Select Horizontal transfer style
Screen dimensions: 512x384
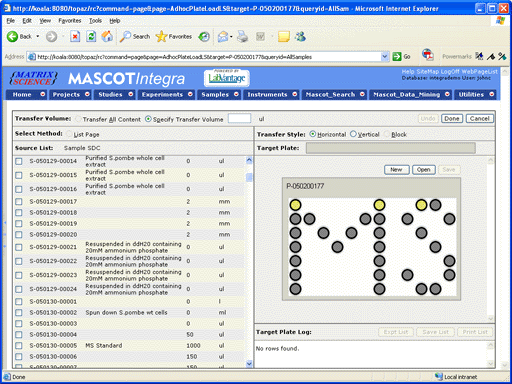pos(313,134)
